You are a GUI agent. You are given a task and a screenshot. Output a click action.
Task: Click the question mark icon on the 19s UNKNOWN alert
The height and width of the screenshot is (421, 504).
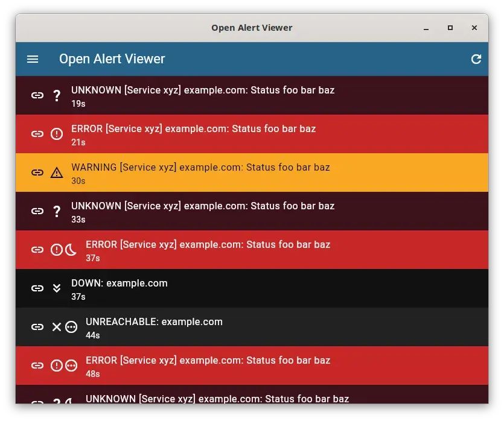coord(57,95)
